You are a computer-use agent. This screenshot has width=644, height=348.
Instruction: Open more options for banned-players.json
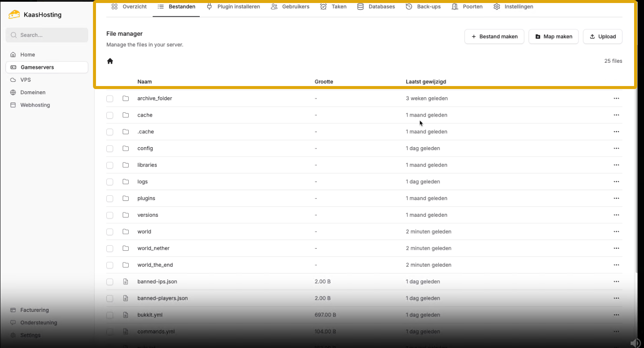pos(616,299)
